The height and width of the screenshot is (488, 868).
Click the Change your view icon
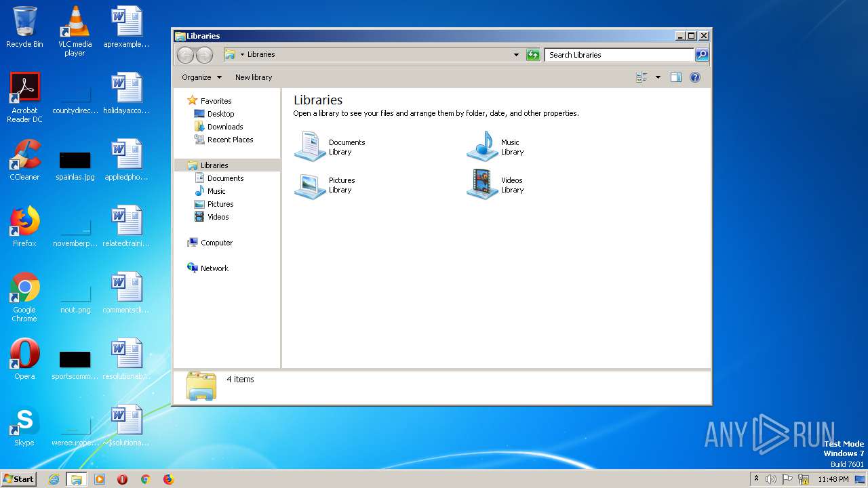[x=642, y=77]
